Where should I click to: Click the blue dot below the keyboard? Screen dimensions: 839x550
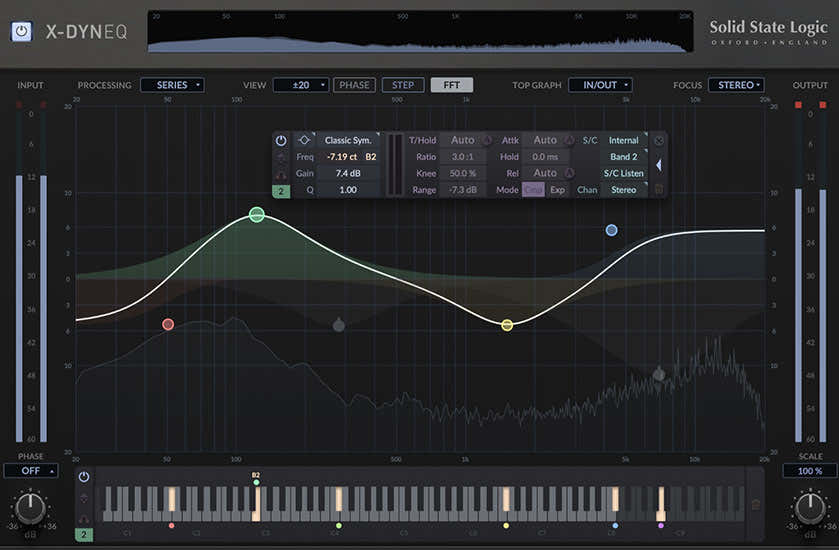pyautogui.click(x=615, y=526)
